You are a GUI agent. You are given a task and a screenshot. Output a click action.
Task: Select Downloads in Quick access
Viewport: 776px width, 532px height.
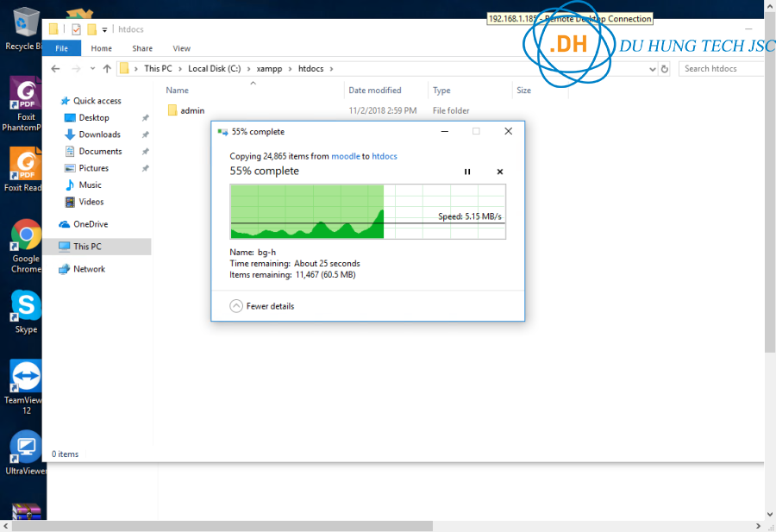click(99, 135)
